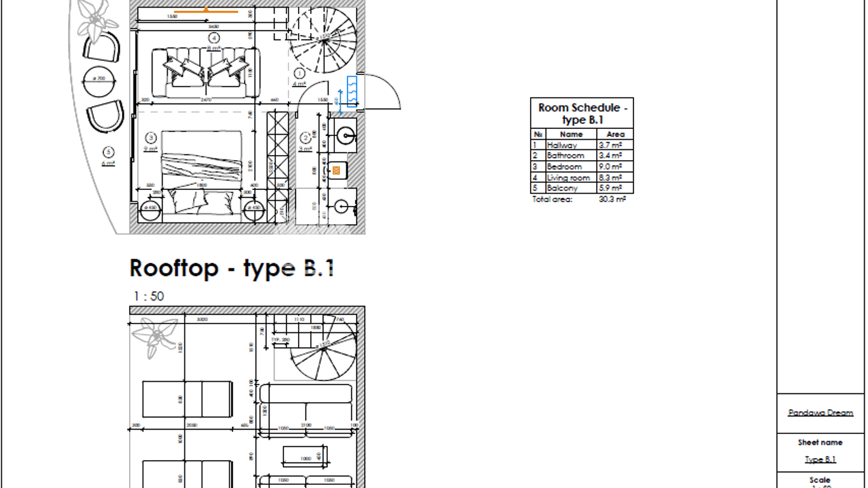868x488 pixels.
Task: Select the sofa in the living room
Action: point(207,73)
